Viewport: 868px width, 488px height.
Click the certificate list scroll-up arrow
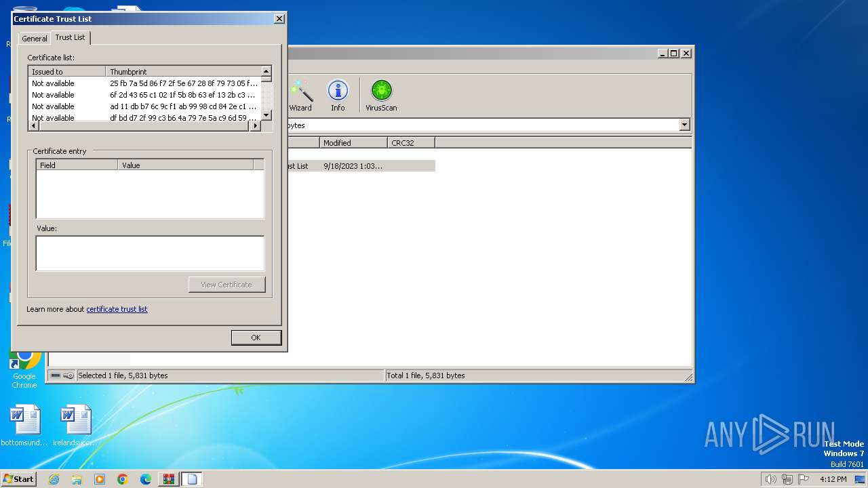pyautogui.click(x=266, y=71)
